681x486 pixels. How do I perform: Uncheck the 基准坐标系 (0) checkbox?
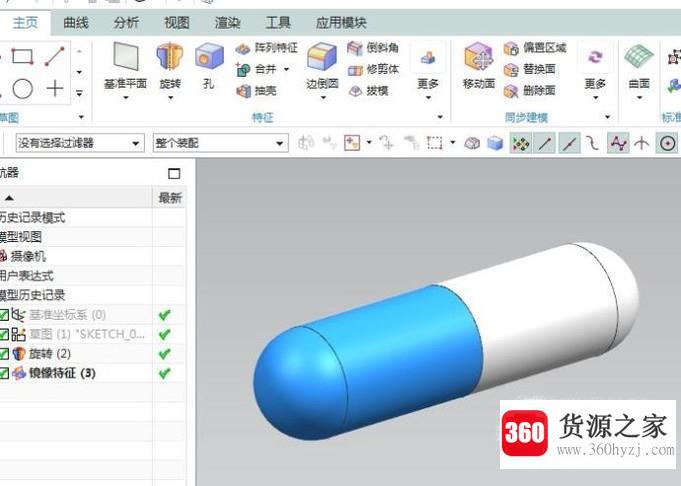4,315
